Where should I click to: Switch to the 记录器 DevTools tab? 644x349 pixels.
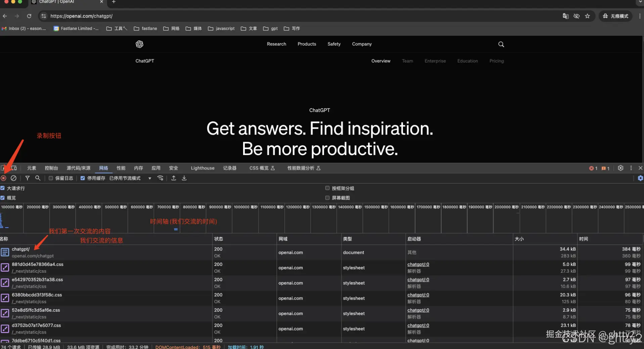click(230, 168)
